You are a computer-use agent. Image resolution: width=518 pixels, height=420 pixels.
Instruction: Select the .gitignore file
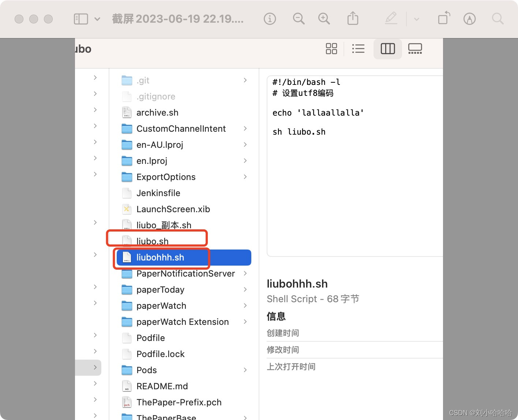(156, 97)
